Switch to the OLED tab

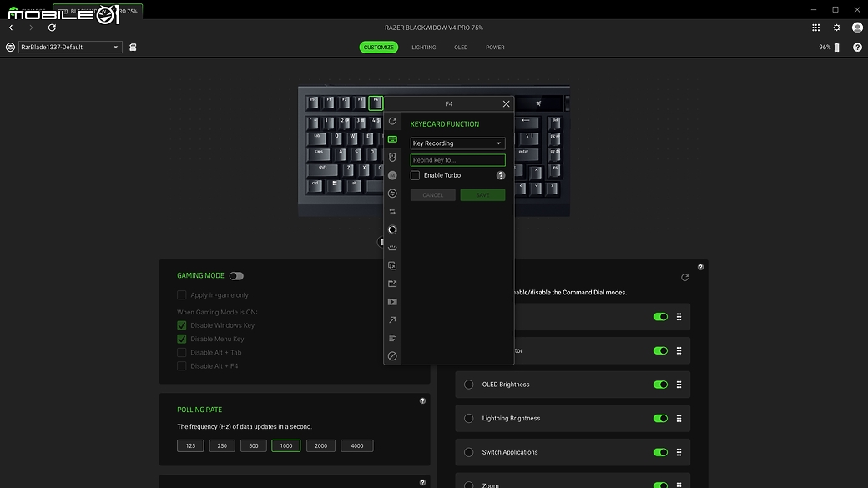[x=461, y=47]
